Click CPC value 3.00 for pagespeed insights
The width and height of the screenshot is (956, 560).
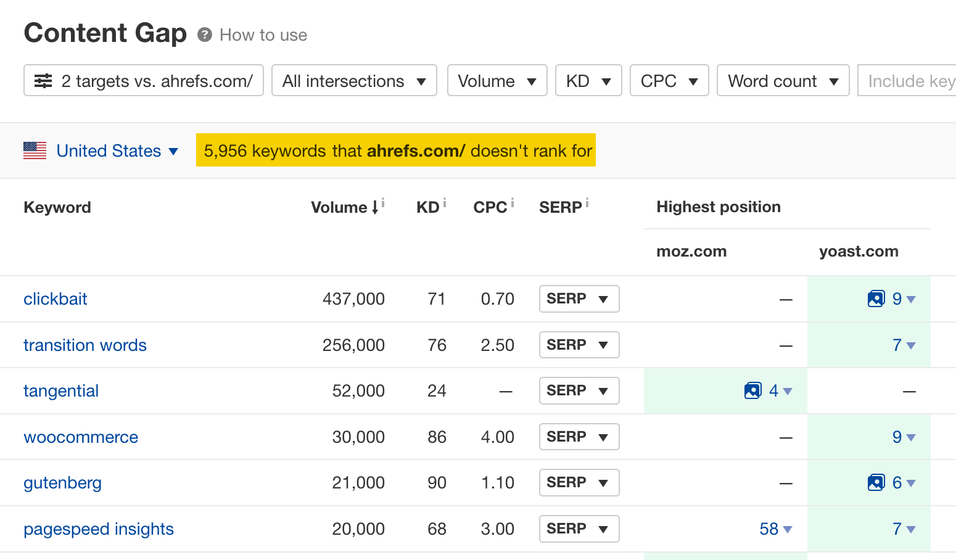point(497,529)
